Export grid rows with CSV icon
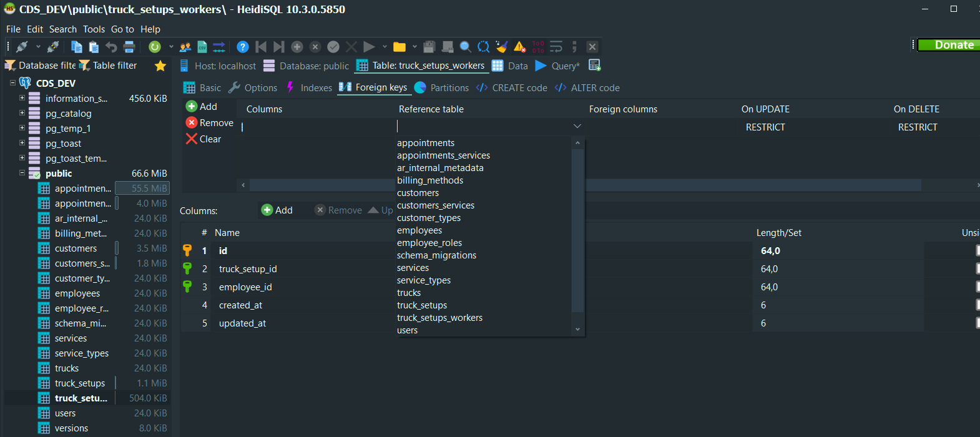The width and height of the screenshot is (980, 437). (202, 47)
